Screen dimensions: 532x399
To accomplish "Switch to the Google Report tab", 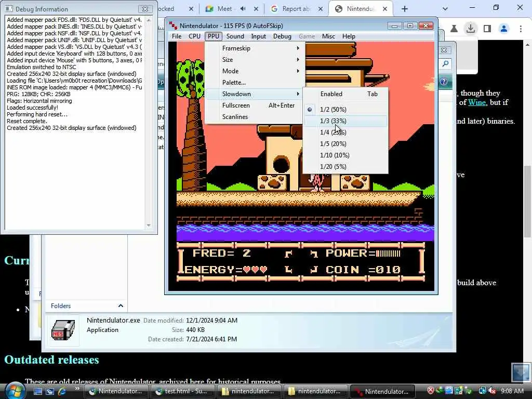I will coord(295,9).
